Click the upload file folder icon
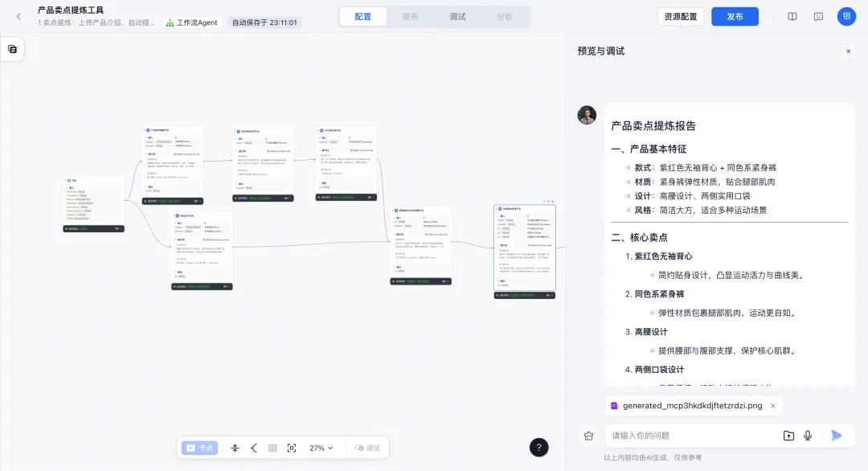 pyautogui.click(x=789, y=436)
